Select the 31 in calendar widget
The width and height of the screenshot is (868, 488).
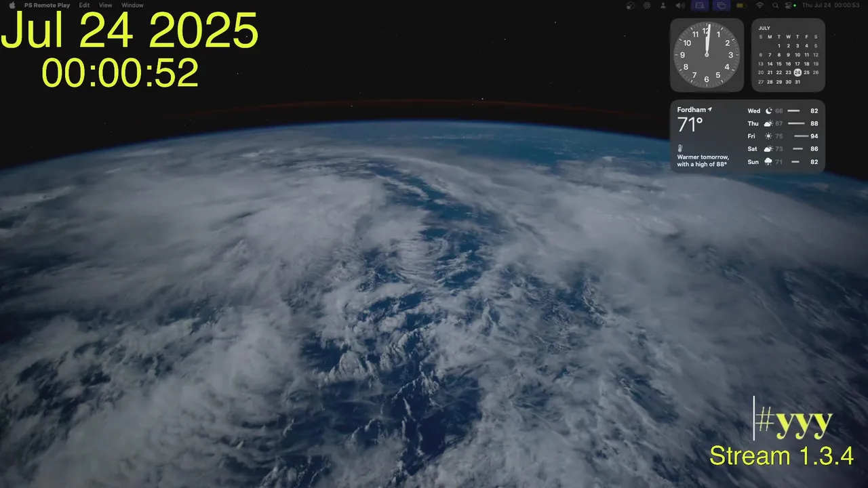pyautogui.click(x=797, y=81)
